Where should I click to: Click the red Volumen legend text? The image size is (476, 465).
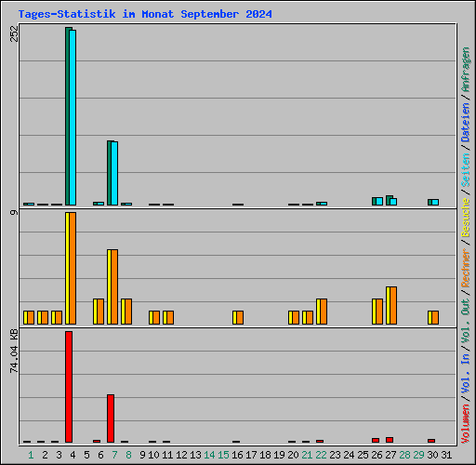pyautogui.click(x=466, y=424)
